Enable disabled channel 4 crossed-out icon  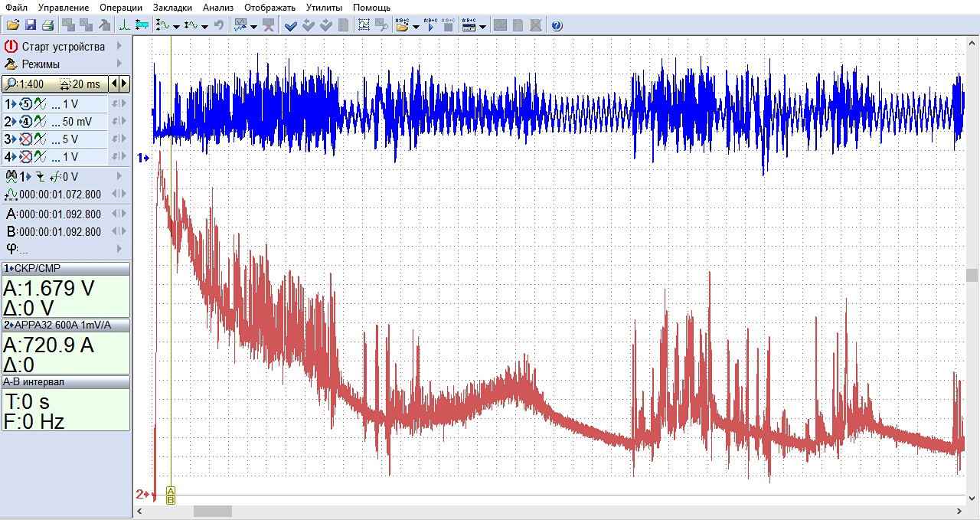click(x=27, y=156)
